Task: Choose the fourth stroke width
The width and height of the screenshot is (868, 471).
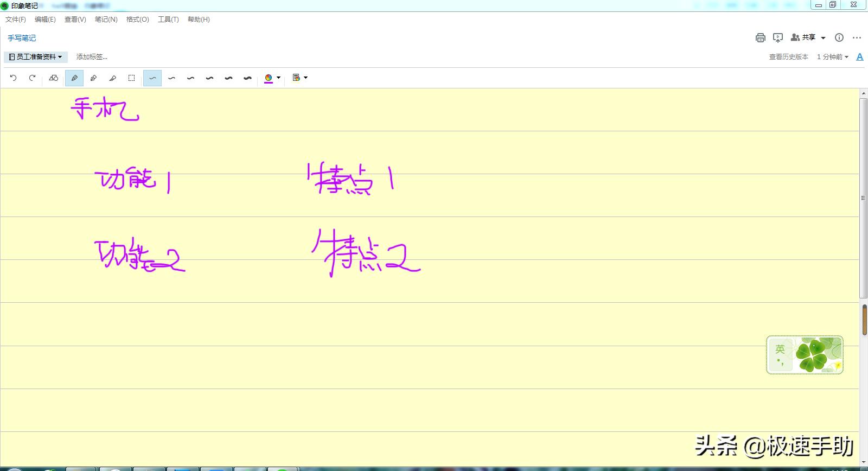Action: [x=209, y=78]
